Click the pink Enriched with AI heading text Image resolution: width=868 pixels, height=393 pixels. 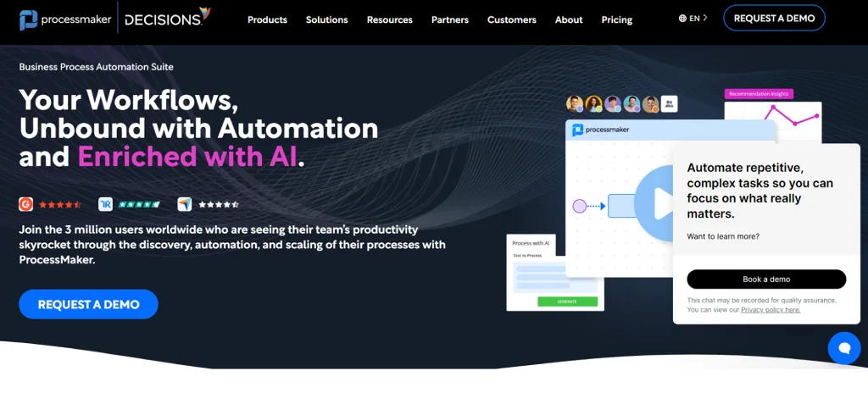(187, 158)
